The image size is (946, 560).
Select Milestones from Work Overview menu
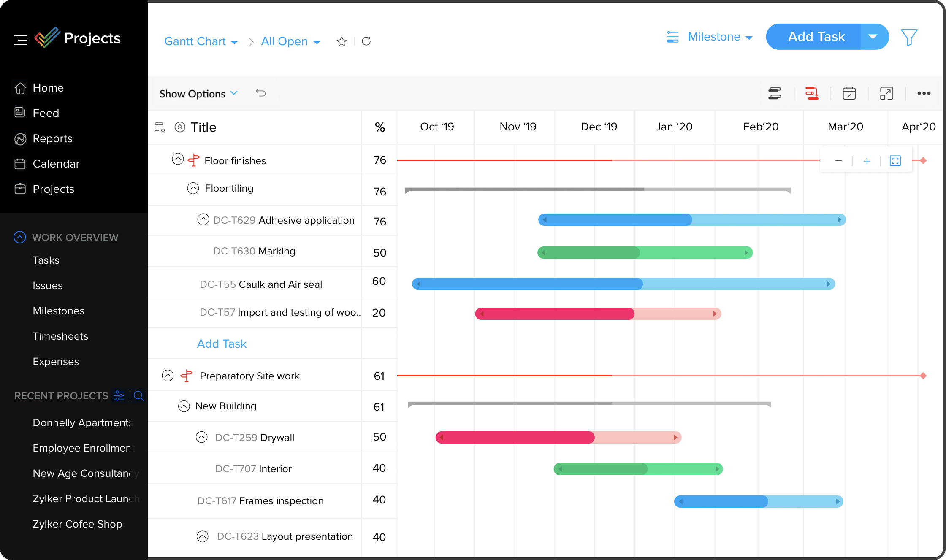point(59,311)
